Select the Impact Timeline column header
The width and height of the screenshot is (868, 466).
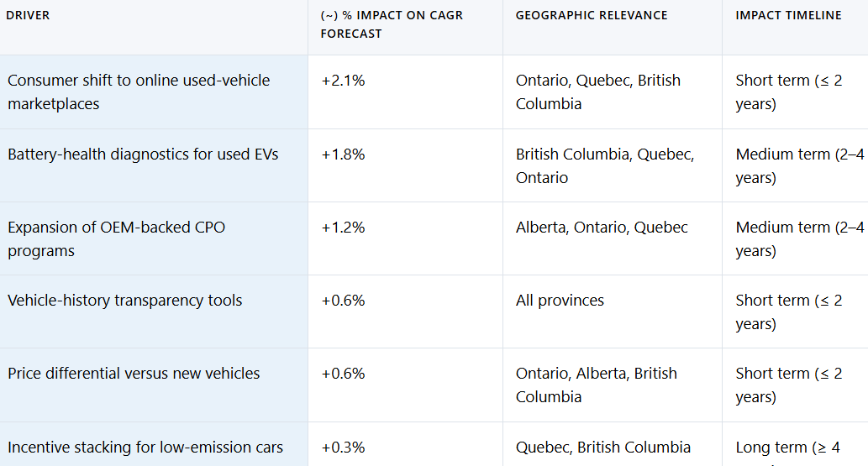coord(788,15)
